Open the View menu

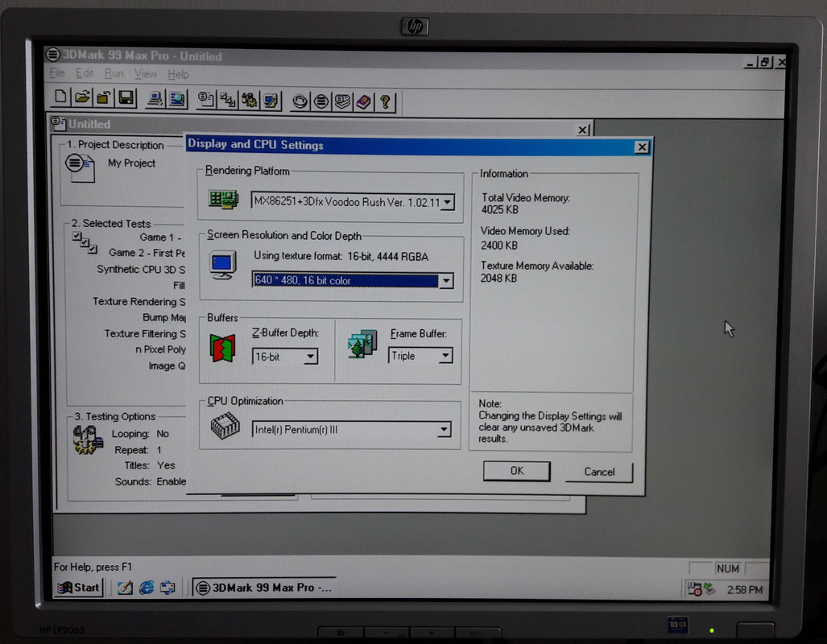[145, 74]
